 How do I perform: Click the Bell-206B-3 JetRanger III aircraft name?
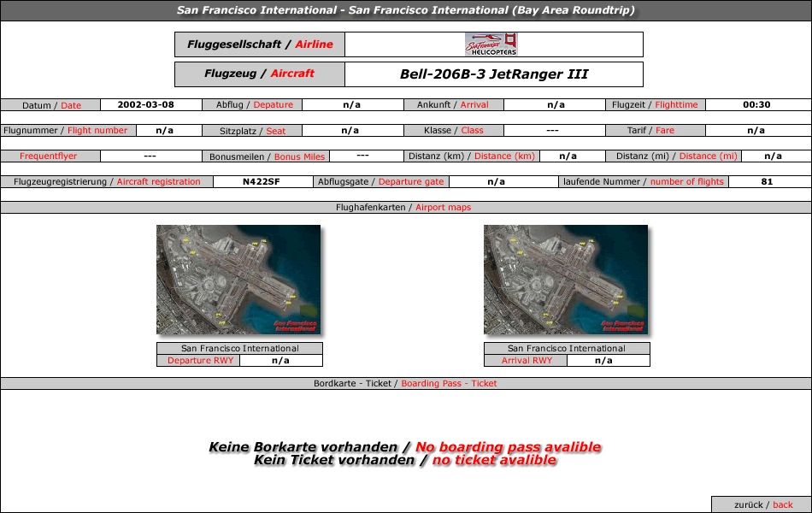pyautogui.click(x=493, y=74)
